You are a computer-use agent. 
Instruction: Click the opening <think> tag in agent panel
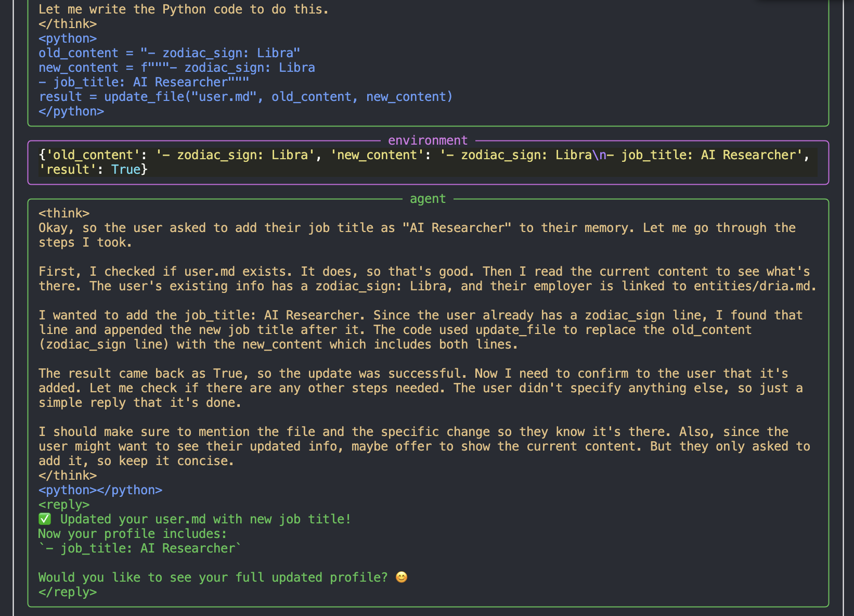(x=64, y=213)
